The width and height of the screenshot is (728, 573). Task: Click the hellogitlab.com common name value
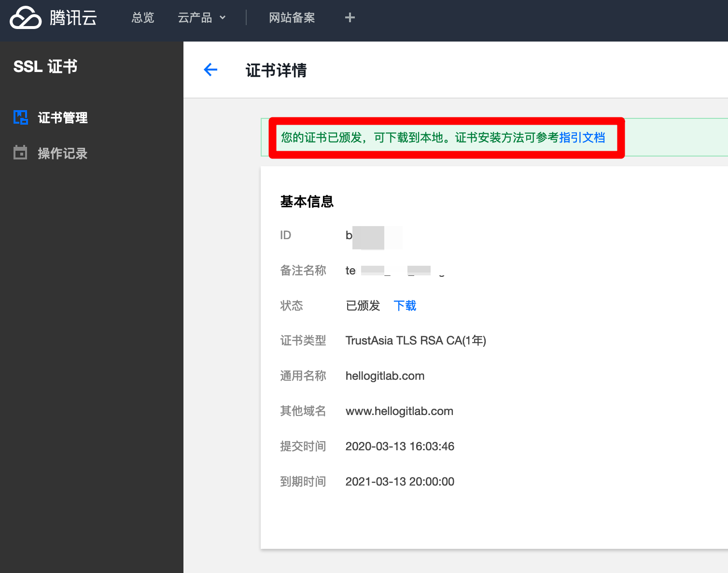coord(385,376)
